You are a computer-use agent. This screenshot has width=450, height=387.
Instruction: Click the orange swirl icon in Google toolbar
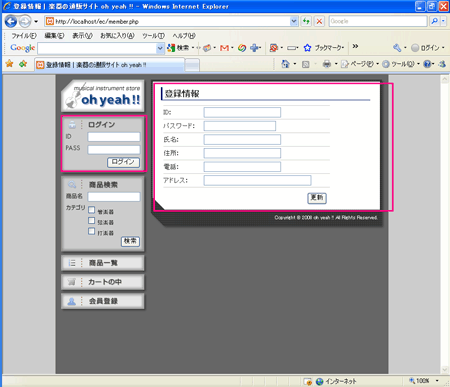point(242,48)
